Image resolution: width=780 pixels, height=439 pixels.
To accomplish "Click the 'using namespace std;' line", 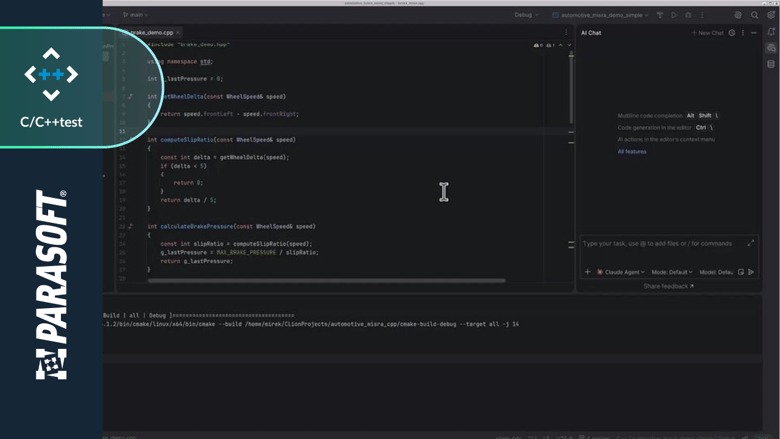I will coord(180,62).
